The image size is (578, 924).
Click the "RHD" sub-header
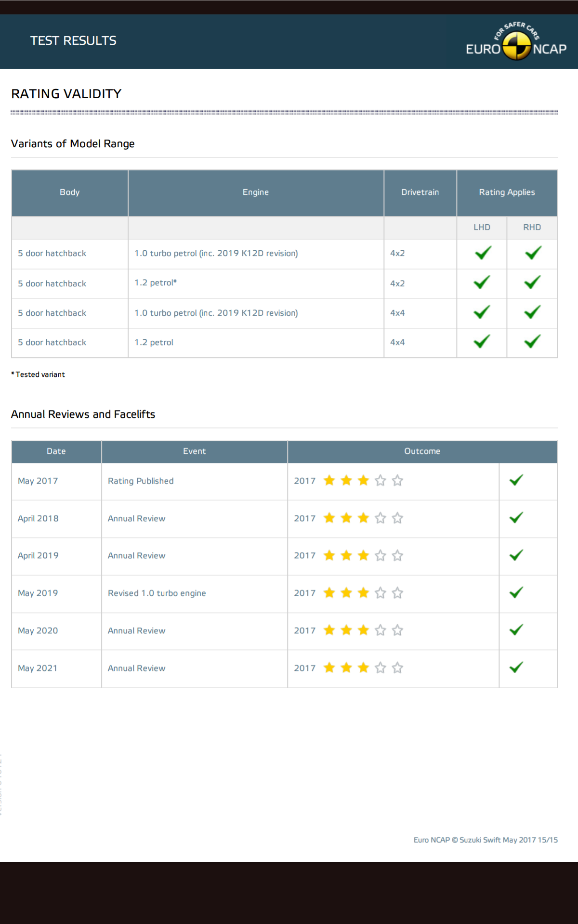click(532, 228)
